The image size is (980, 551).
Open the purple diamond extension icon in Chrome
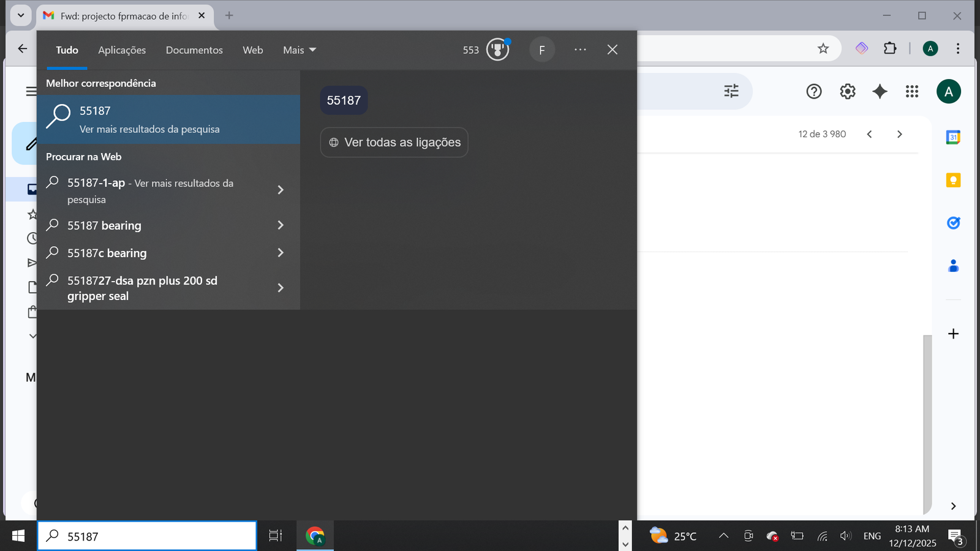coord(862,48)
